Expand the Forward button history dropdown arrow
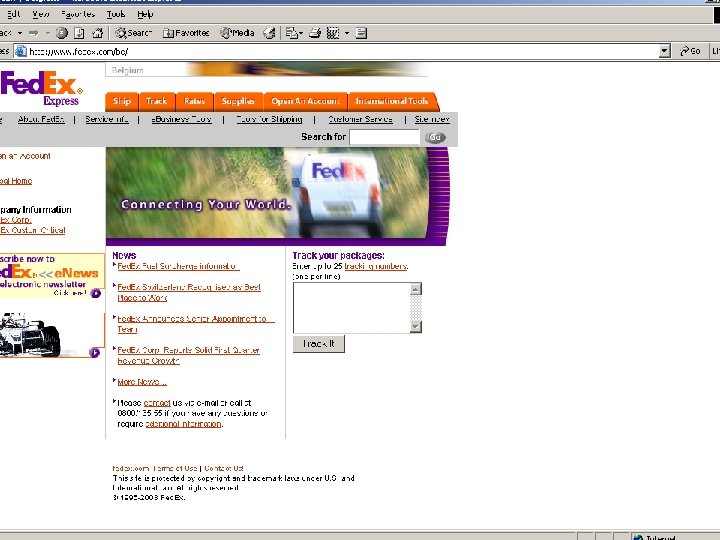 [47, 33]
